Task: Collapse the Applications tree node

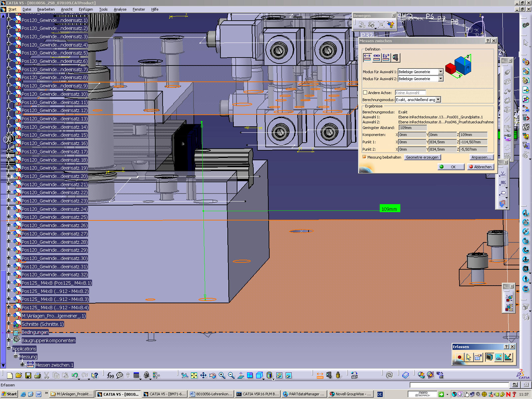Action: (x=9, y=348)
